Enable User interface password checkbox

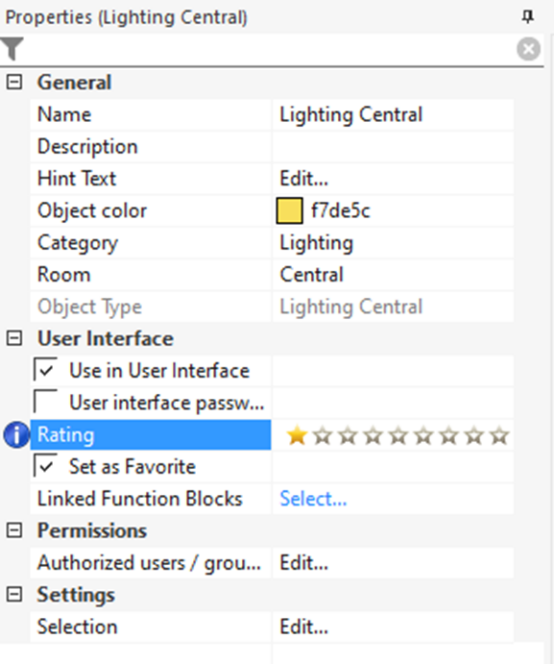45,402
